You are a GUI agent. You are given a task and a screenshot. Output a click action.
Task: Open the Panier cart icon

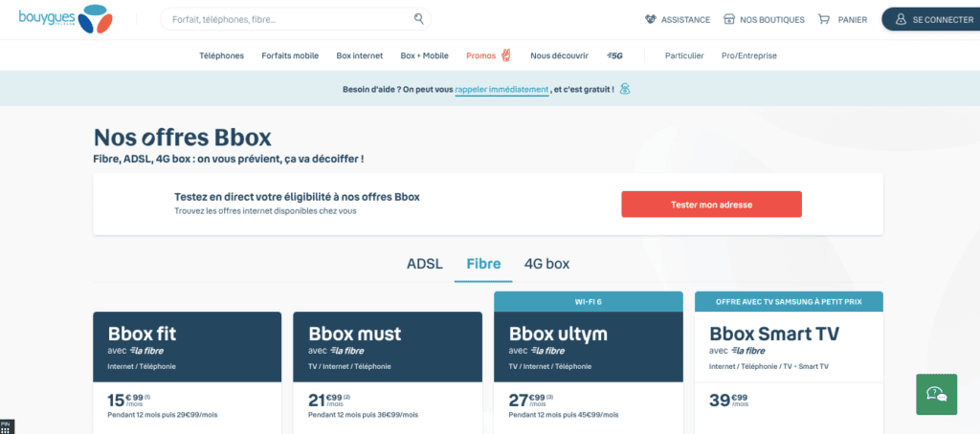point(824,19)
